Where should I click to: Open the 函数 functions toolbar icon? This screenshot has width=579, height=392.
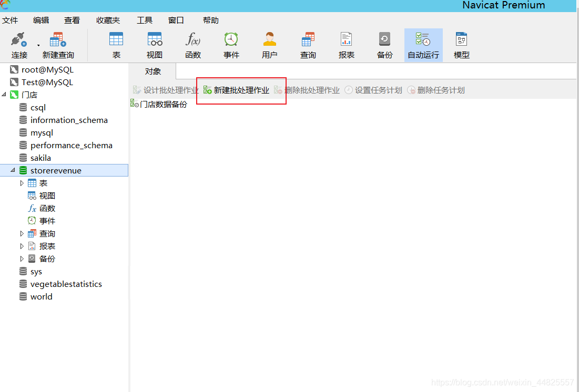click(x=193, y=39)
